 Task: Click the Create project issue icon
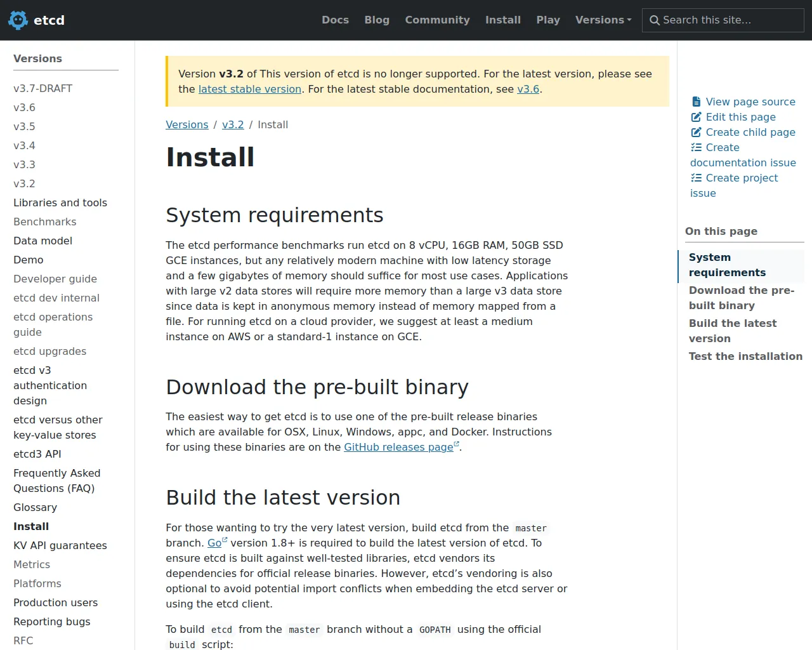click(695, 178)
